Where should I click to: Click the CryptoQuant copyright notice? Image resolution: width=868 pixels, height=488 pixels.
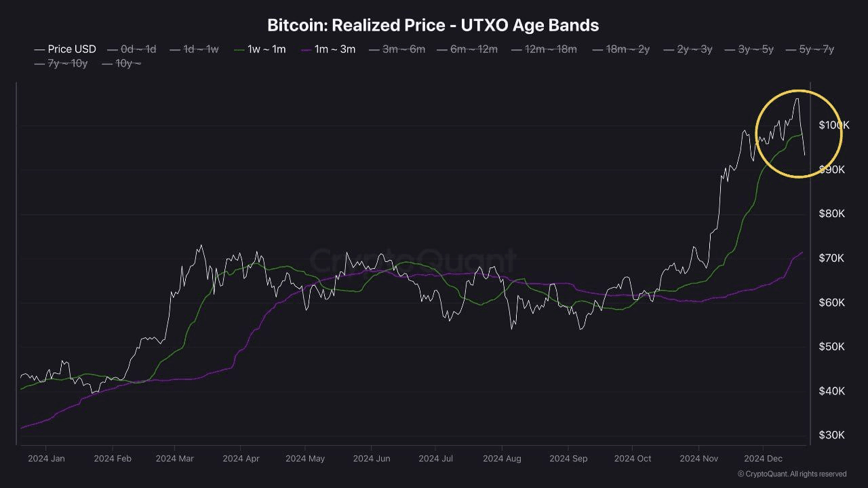(791, 474)
